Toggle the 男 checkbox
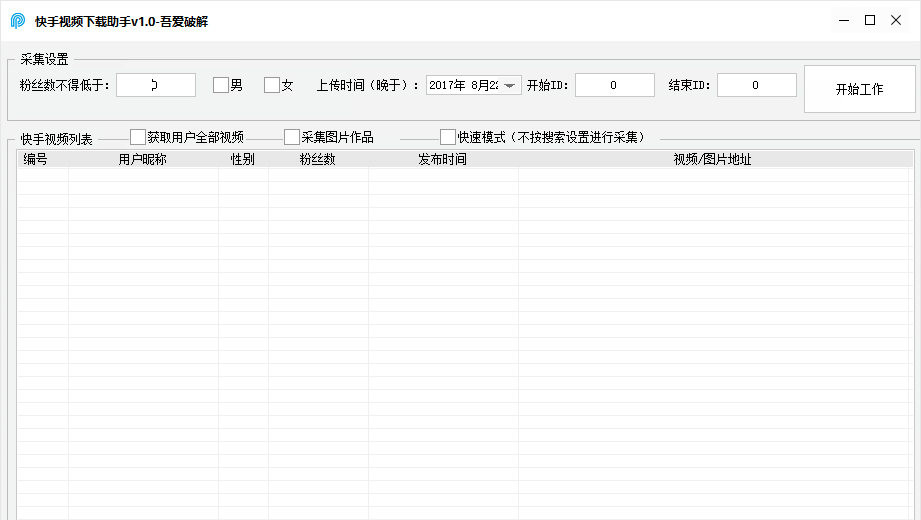921x520 pixels. (x=220, y=85)
